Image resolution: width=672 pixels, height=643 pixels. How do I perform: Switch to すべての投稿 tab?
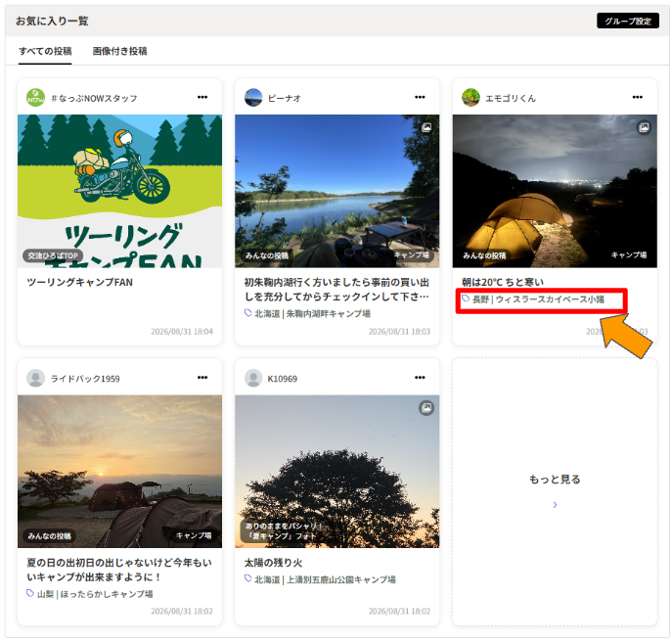tap(45, 51)
